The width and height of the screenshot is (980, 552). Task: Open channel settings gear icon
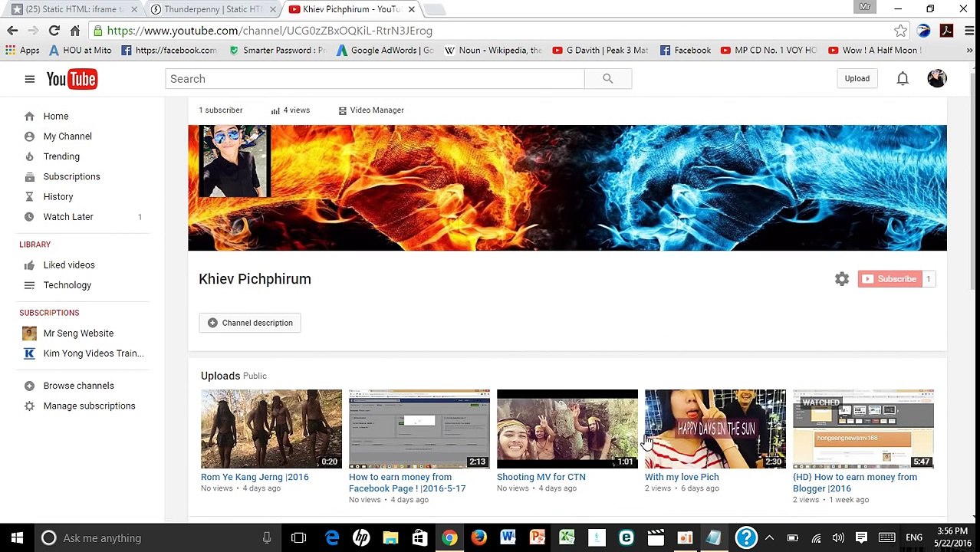point(842,279)
